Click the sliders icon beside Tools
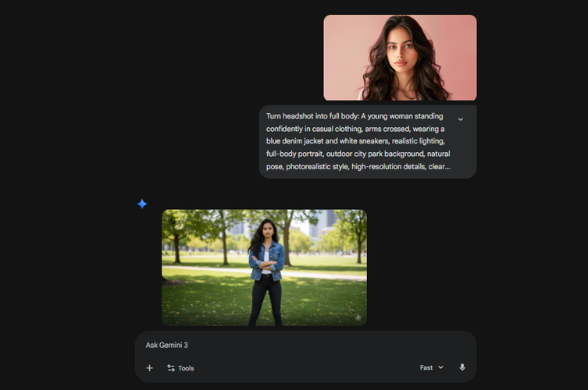Viewport: 588px width, 390px height. click(170, 368)
